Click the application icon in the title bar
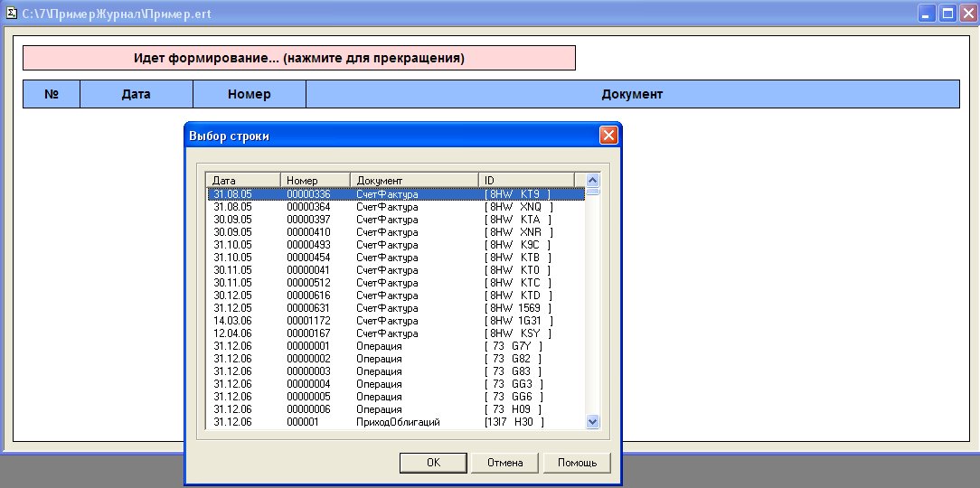 (x=12, y=14)
